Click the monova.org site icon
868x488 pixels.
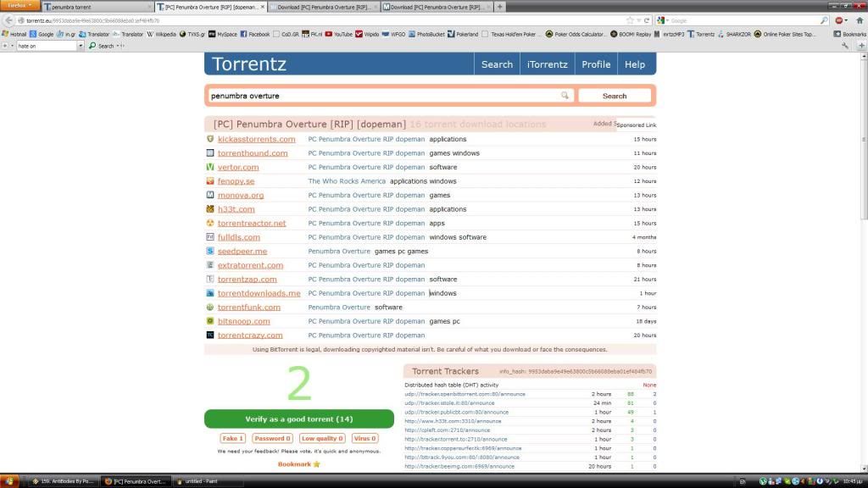pyautogui.click(x=210, y=195)
